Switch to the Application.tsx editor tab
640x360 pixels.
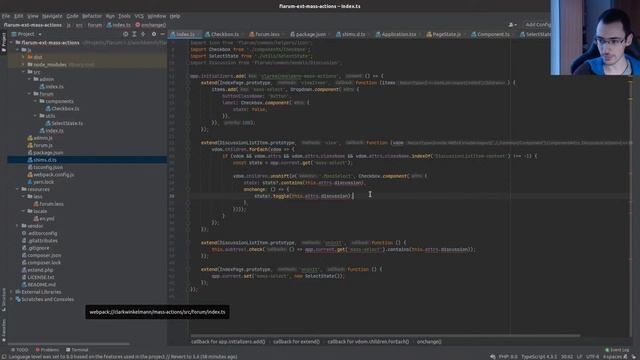tap(396, 34)
